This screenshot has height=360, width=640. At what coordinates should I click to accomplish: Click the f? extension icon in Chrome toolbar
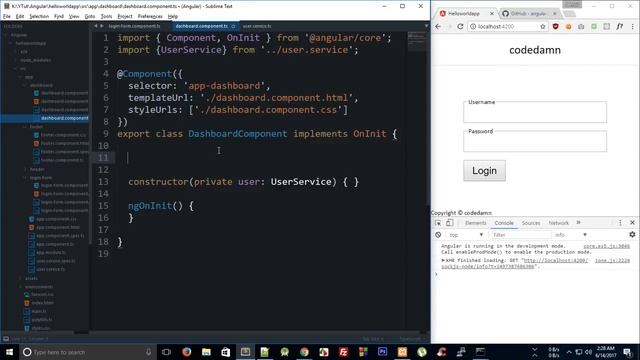(620, 27)
